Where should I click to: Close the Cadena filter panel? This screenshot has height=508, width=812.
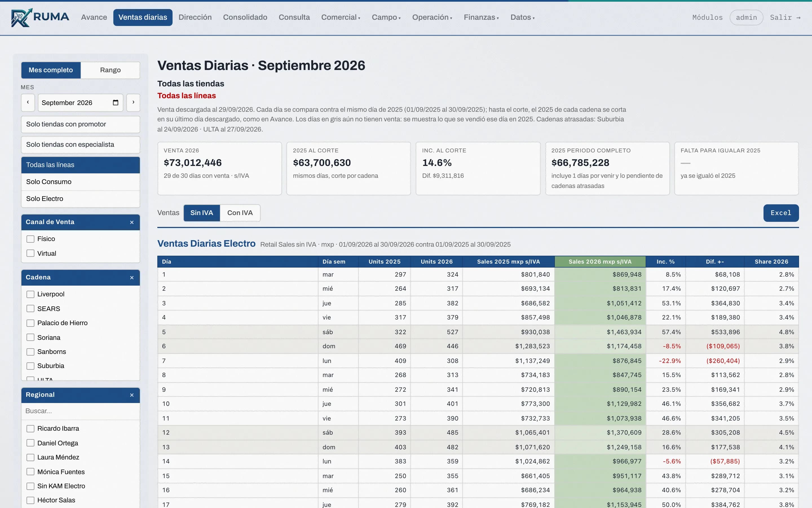tap(132, 277)
